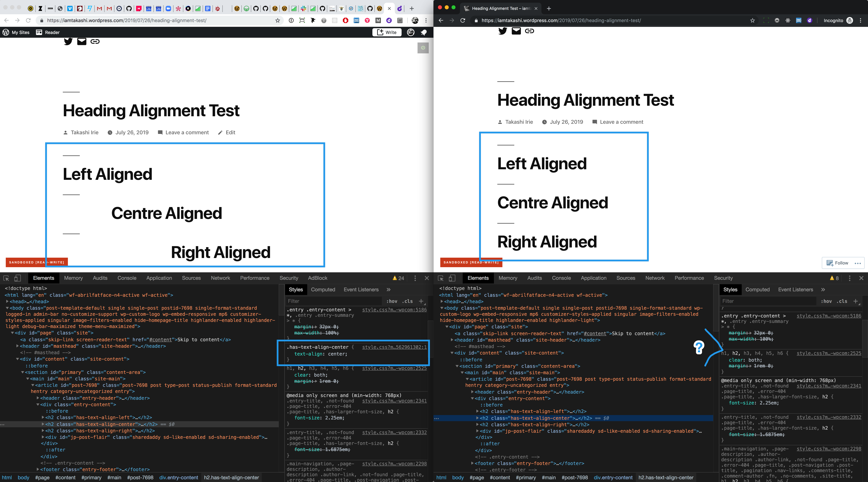Click the reload button in Incognito window
This screenshot has height=482, width=868.
(x=463, y=21)
